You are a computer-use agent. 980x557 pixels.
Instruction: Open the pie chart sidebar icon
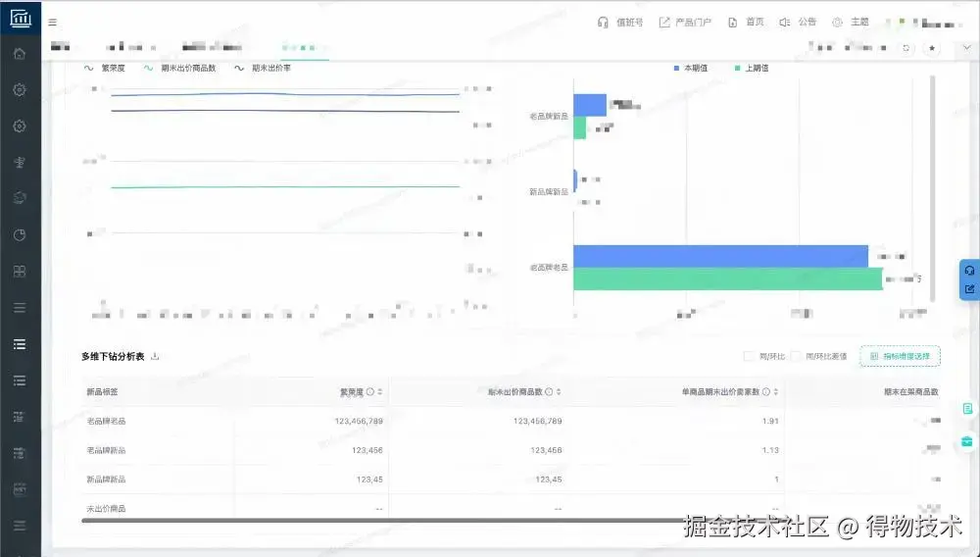click(20, 235)
